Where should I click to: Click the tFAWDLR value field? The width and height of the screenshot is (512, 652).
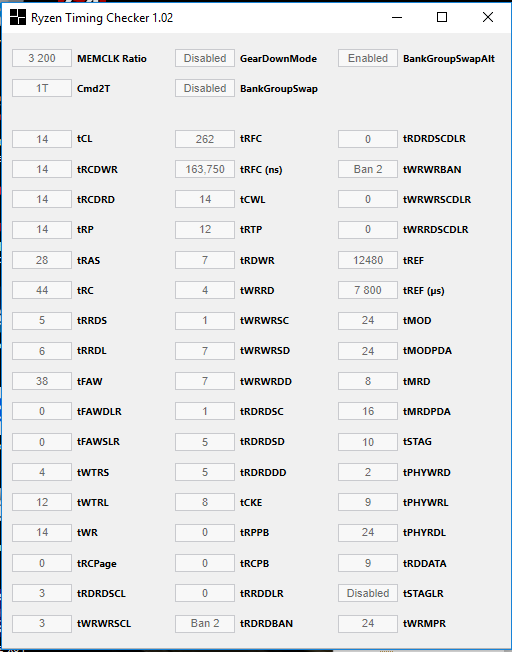42,411
